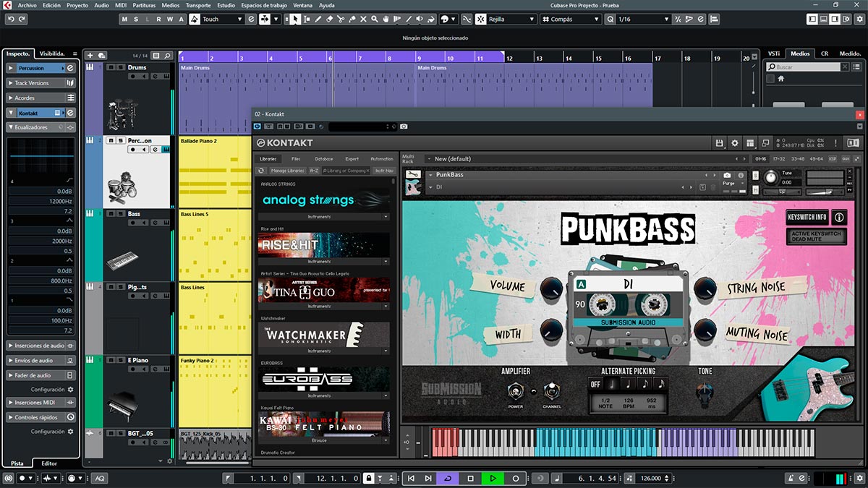This screenshot has width=868, height=488.
Task: Adjust the STRING NOISE knob
Action: (x=705, y=288)
